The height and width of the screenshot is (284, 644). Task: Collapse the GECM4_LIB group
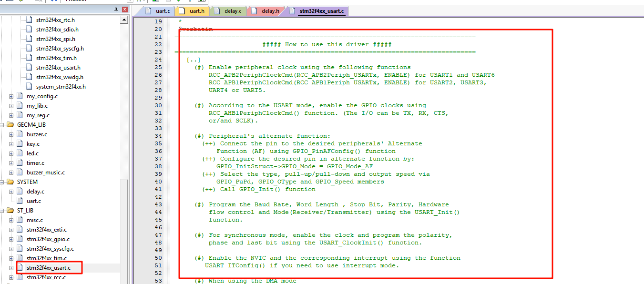point(2,125)
